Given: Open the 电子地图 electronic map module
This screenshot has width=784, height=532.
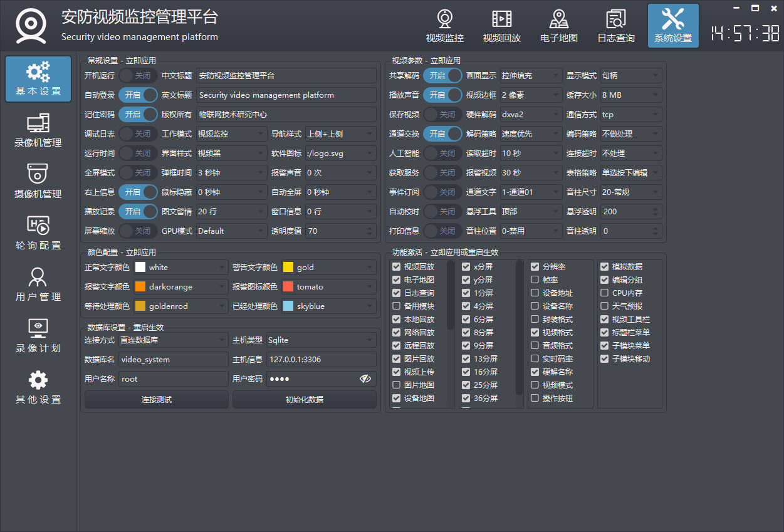Looking at the screenshot, I should pos(558,26).
